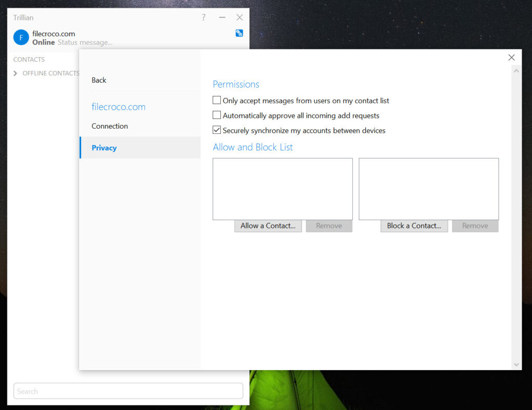Click the settings scrollbar down arrow
This screenshot has height=410, width=532.
click(516, 365)
